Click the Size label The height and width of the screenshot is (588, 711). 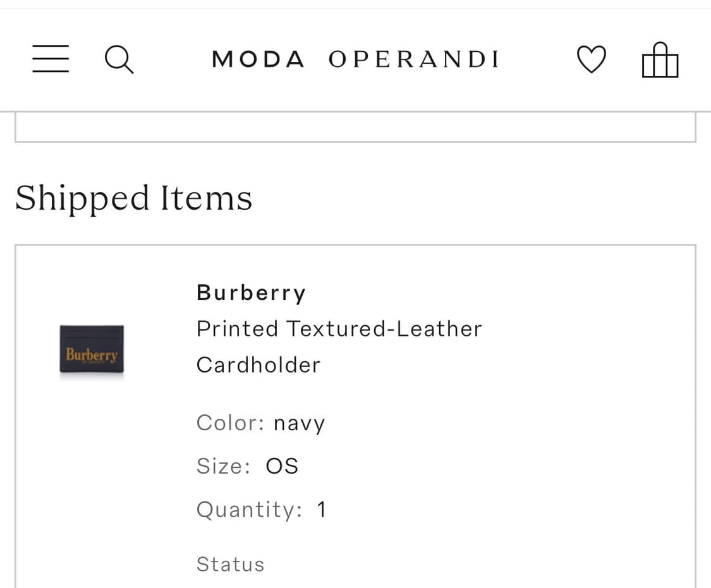tap(223, 466)
